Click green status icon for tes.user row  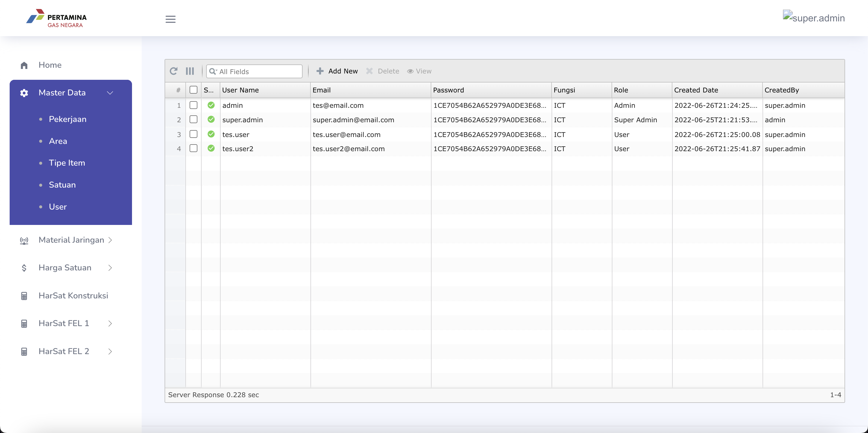(211, 134)
